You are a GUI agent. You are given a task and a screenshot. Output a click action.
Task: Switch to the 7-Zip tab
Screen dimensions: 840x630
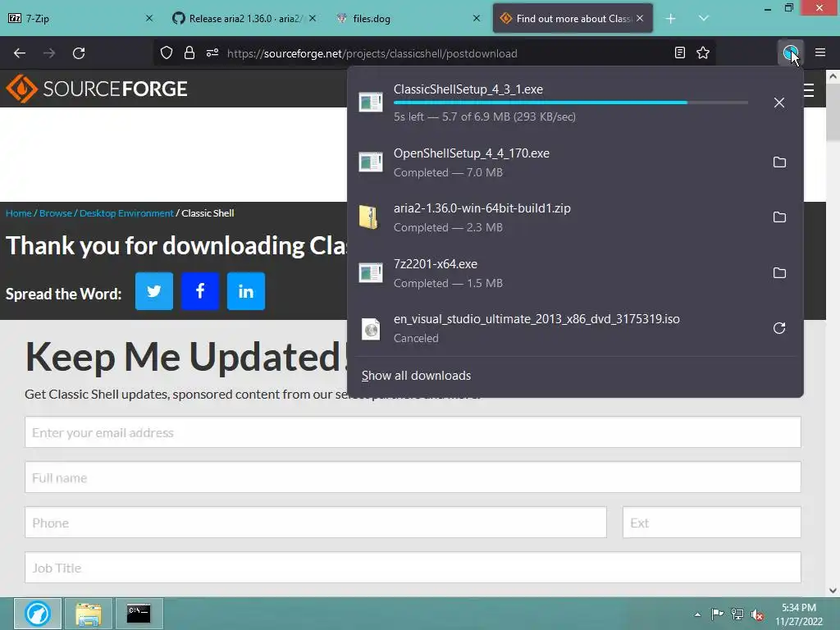[x=80, y=18]
